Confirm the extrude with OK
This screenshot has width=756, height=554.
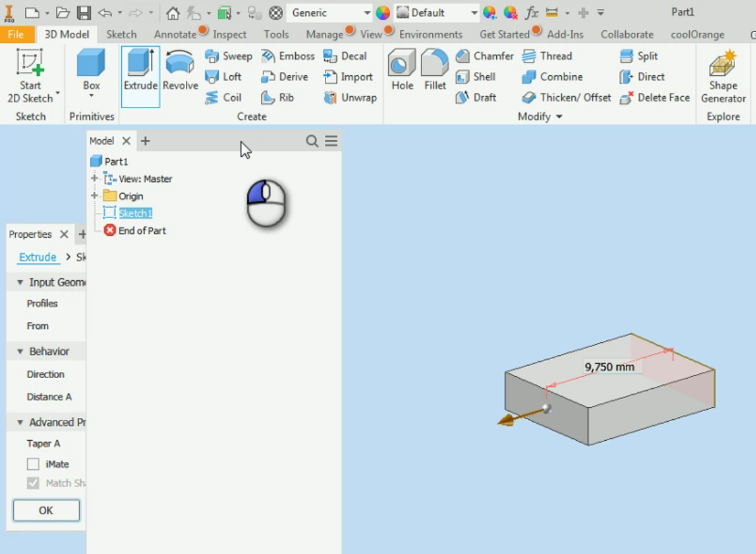[46, 510]
